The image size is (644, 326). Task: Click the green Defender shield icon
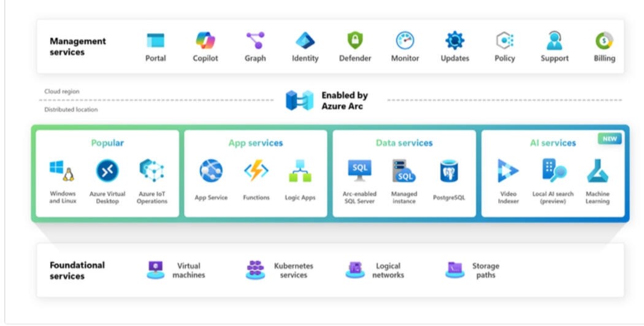tap(355, 41)
